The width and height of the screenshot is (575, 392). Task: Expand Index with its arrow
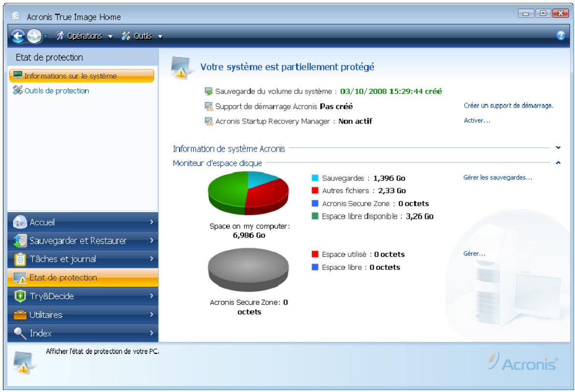[x=151, y=333]
